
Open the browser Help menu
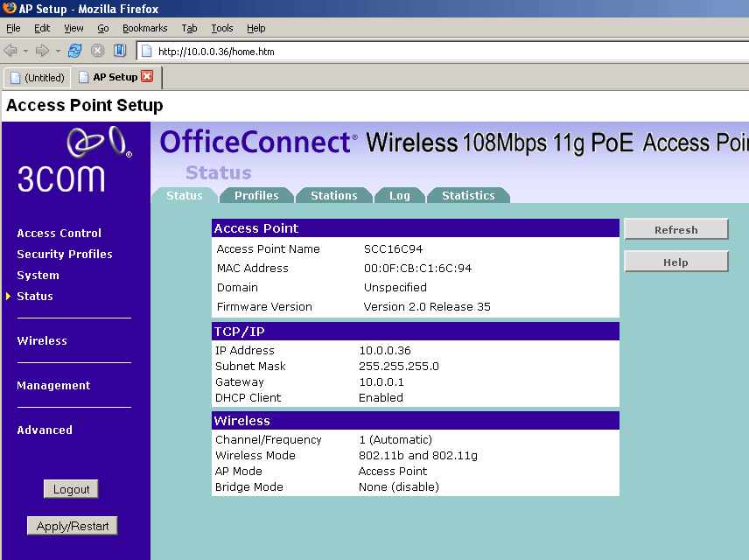coord(256,28)
